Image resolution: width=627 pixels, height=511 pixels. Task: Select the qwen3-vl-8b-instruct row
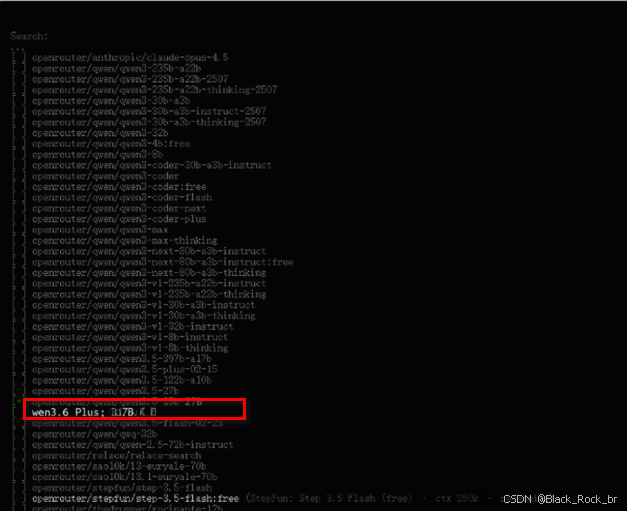[130, 337]
